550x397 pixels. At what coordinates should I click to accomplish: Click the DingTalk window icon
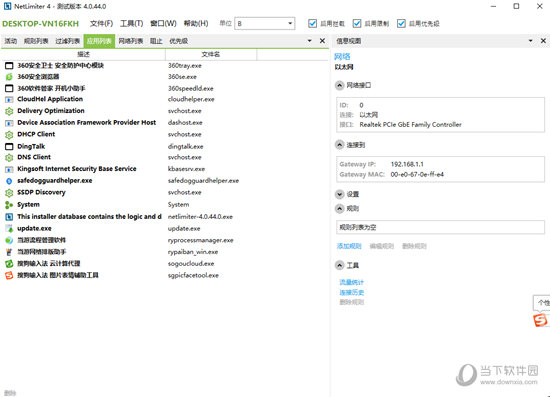click(9, 146)
